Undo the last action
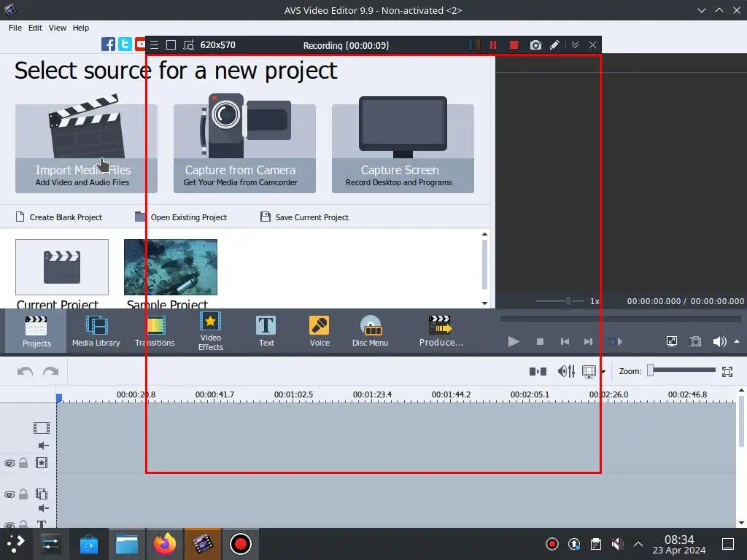The width and height of the screenshot is (747, 560). (x=26, y=371)
